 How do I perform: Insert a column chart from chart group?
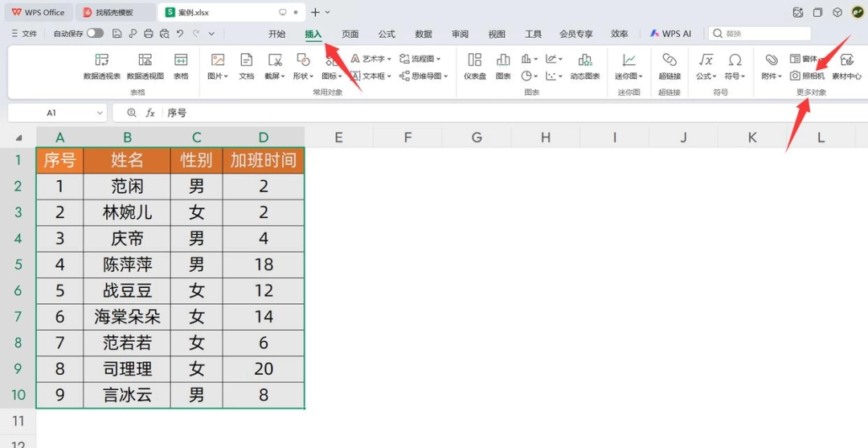coord(530,59)
